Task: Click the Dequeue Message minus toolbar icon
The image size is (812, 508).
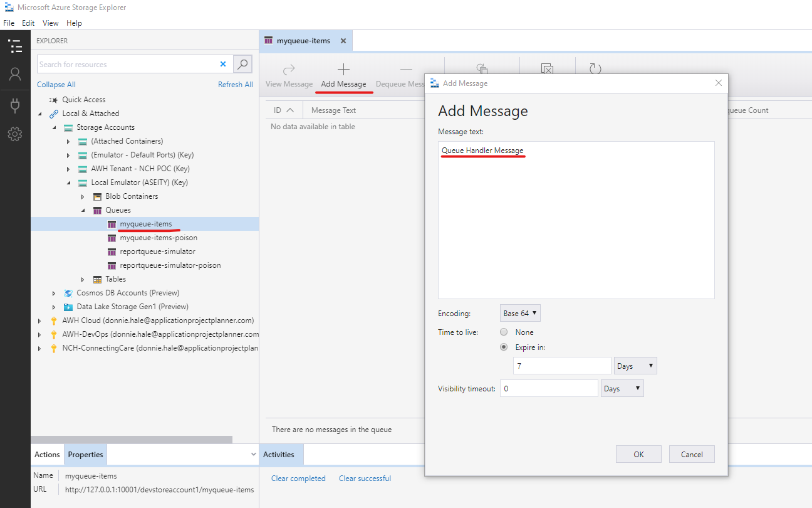Action: click(x=406, y=70)
